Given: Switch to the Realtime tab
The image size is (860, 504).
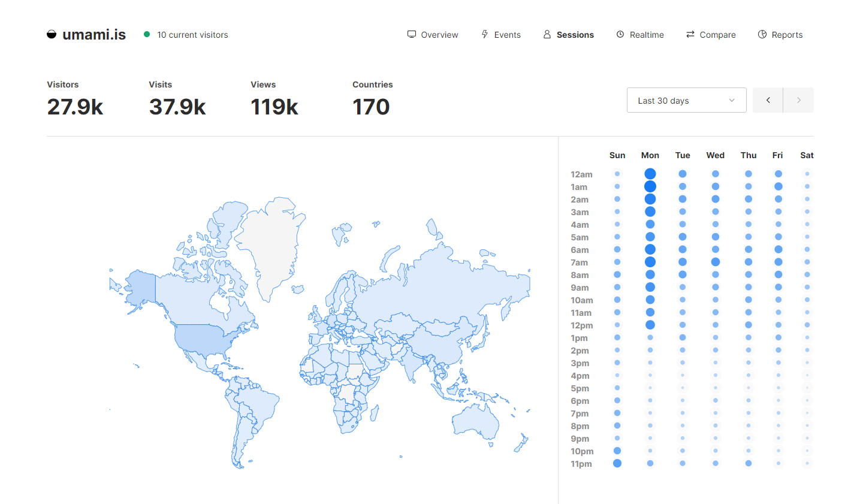Looking at the screenshot, I should (647, 35).
